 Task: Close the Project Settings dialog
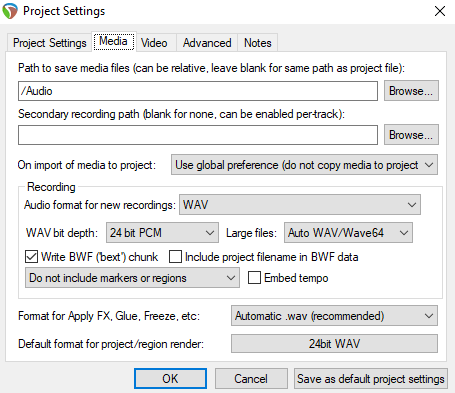click(x=440, y=11)
